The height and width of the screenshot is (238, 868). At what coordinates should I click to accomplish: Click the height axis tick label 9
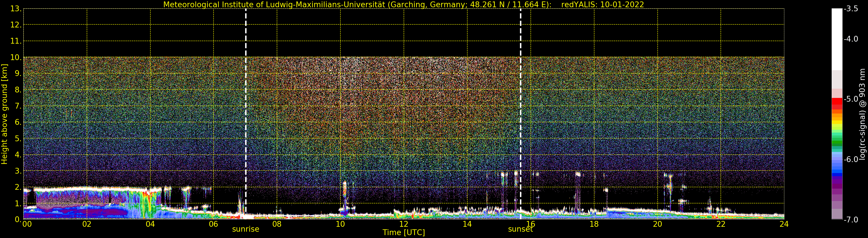tap(18, 74)
